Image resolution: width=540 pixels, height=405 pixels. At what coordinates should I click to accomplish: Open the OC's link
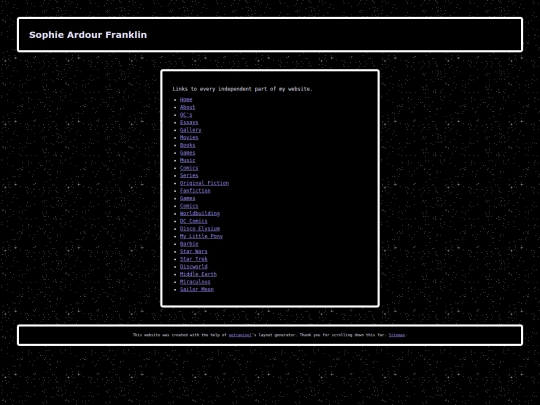(186, 115)
